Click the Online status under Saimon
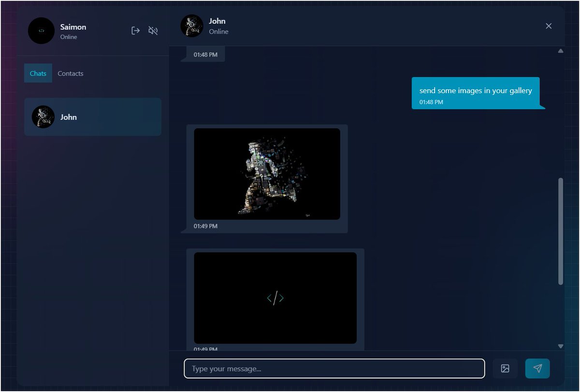This screenshot has width=580, height=392. pyautogui.click(x=69, y=37)
